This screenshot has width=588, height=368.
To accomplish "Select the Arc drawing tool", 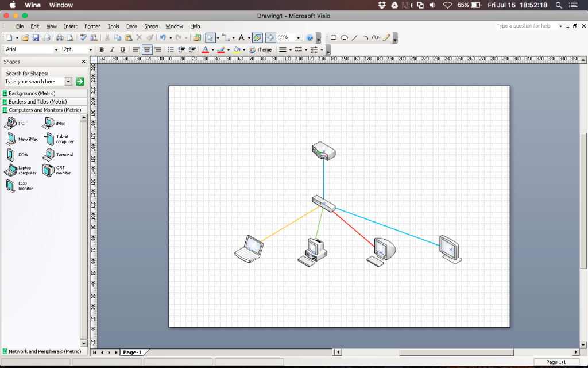I will click(x=365, y=37).
